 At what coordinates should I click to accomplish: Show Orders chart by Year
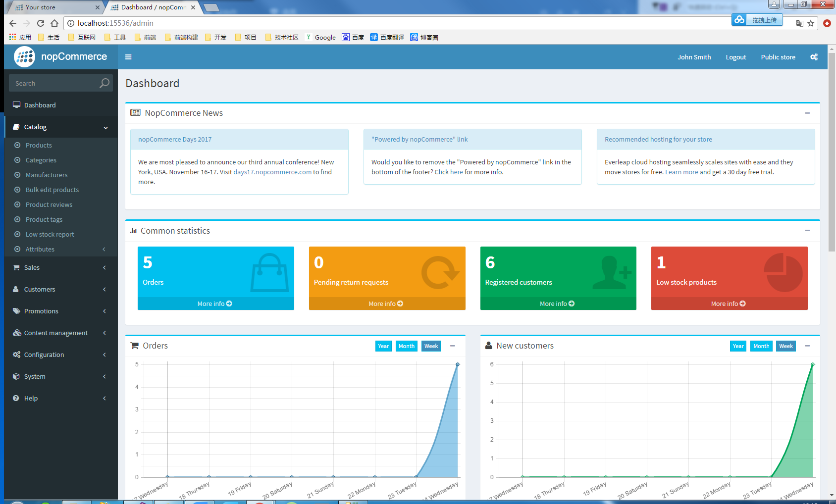coord(383,346)
